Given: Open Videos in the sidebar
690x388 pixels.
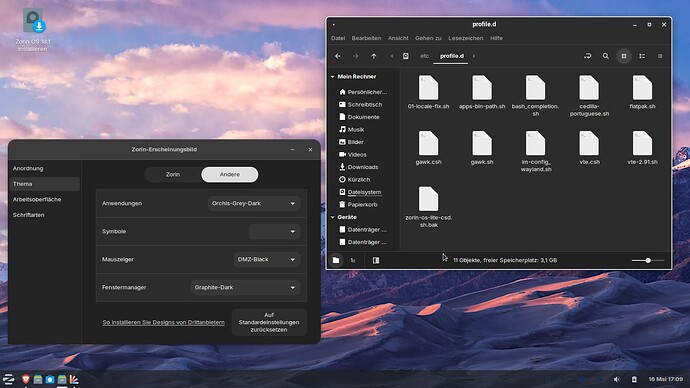Looking at the screenshot, I should [353, 154].
